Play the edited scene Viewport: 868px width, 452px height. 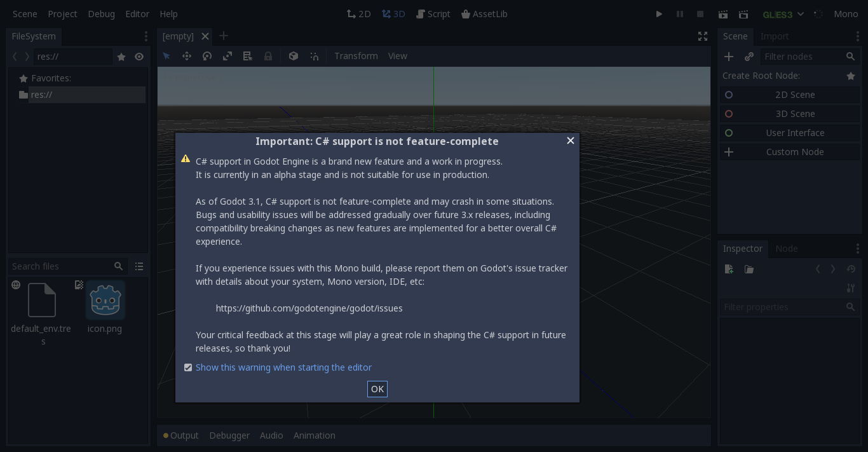coord(723,14)
